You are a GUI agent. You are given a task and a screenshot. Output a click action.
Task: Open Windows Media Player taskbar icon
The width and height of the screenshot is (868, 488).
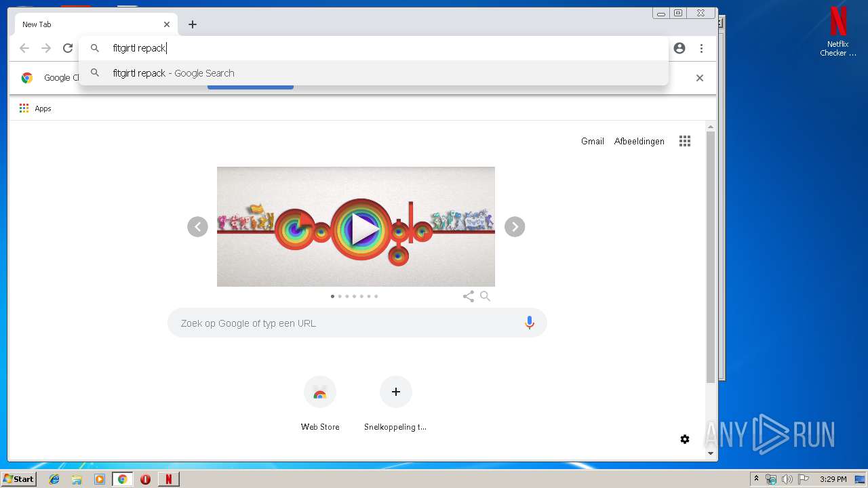[x=100, y=479]
